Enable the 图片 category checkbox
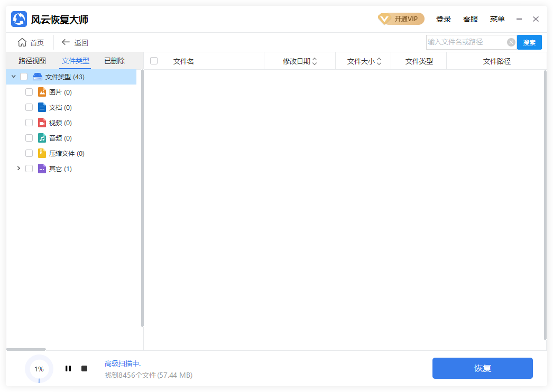The width and height of the screenshot is (553, 392). (29, 91)
